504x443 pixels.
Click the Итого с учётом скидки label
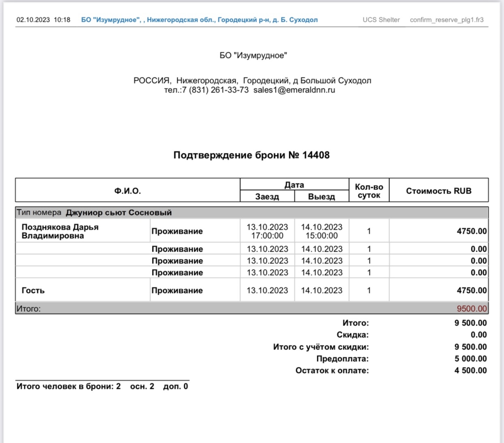[321, 347]
